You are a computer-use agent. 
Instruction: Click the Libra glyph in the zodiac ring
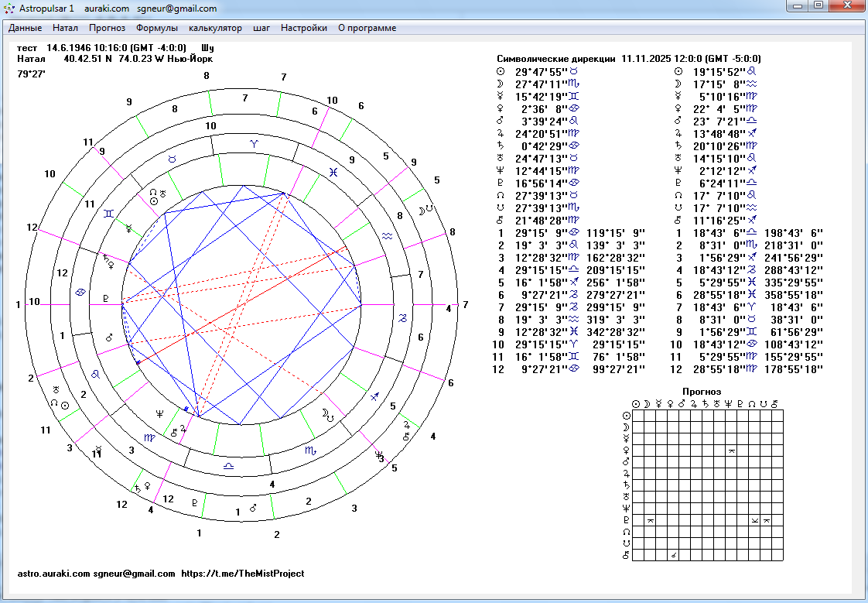pyautogui.click(x=228, y=465)
